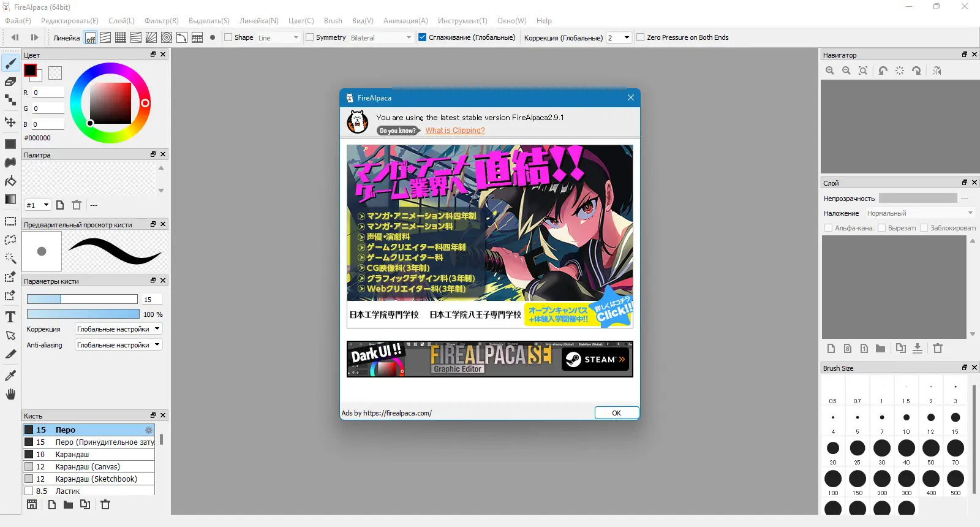Rotate canvas left in Navigator

(x=883, y=70)
